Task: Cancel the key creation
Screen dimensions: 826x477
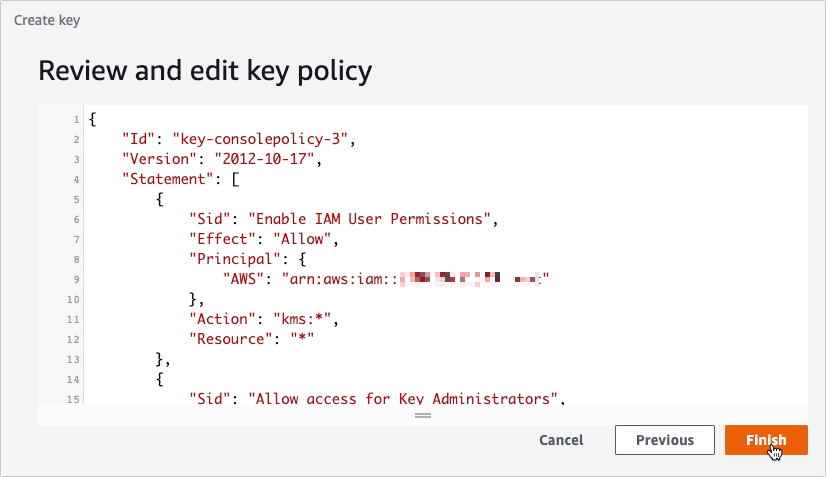Action: pos(561,440)
